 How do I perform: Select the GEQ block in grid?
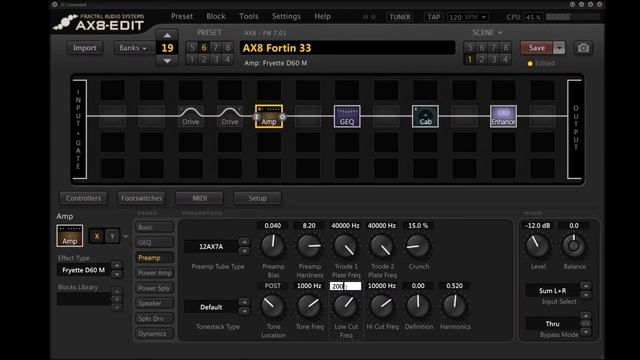(347, 116)
